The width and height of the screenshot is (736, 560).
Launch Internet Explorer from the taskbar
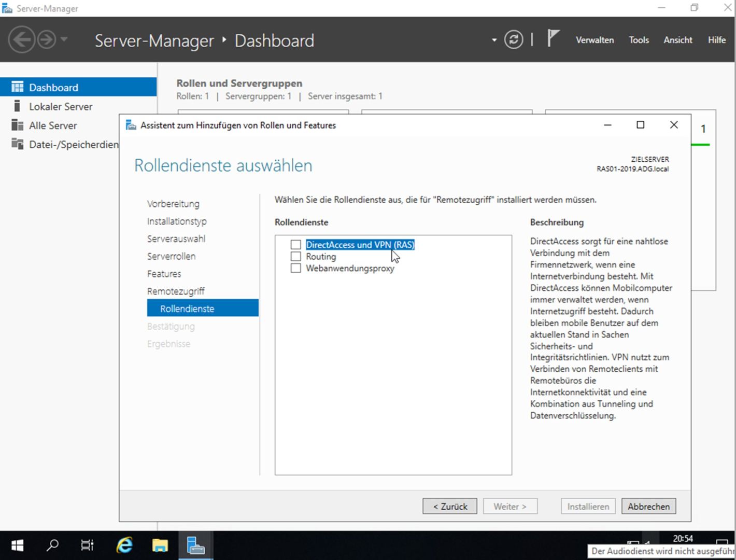tap(124, 545)
